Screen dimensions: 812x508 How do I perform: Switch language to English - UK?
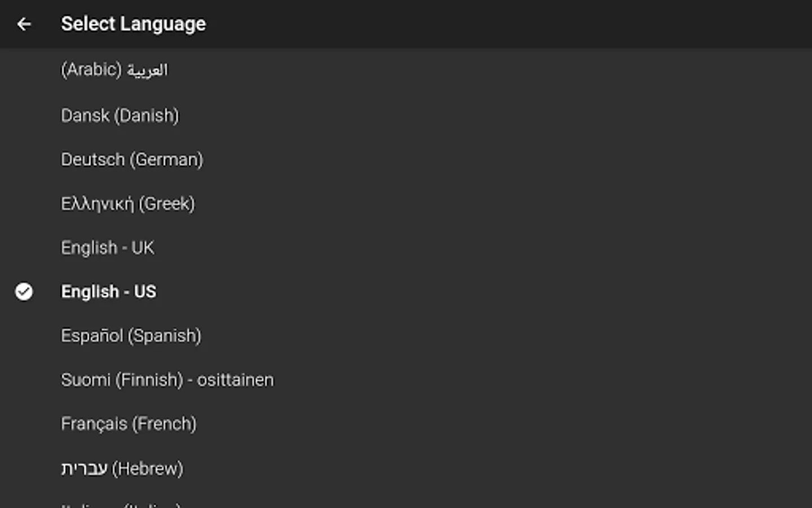[107, 248]
